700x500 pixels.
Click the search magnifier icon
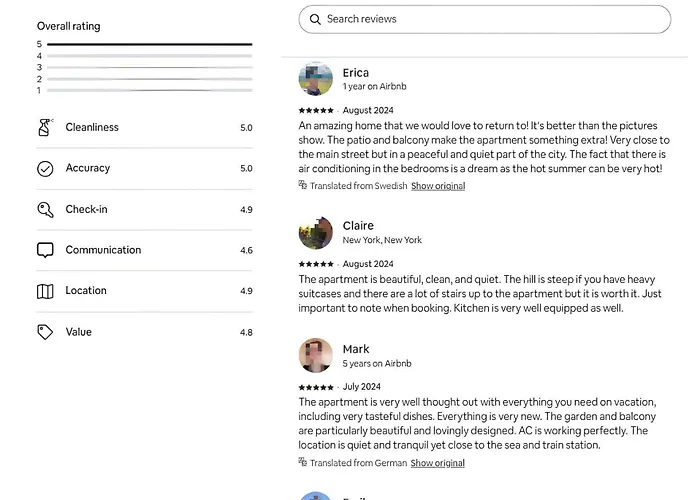click(316, 19)
